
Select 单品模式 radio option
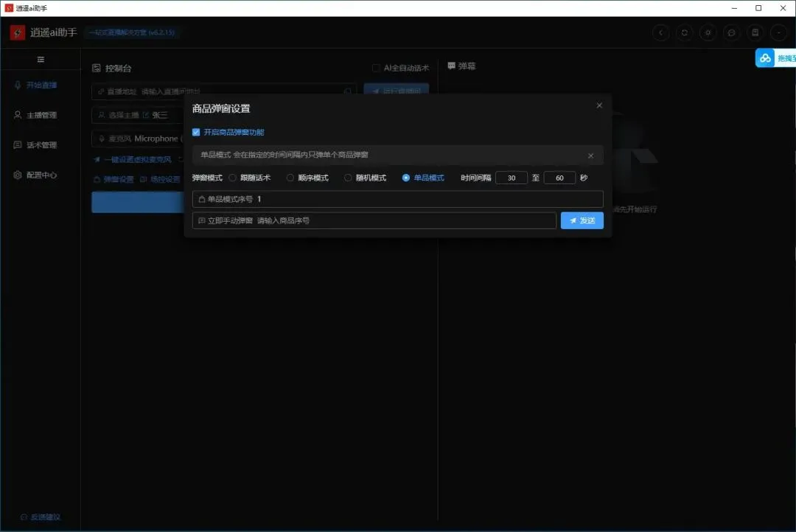405,178
